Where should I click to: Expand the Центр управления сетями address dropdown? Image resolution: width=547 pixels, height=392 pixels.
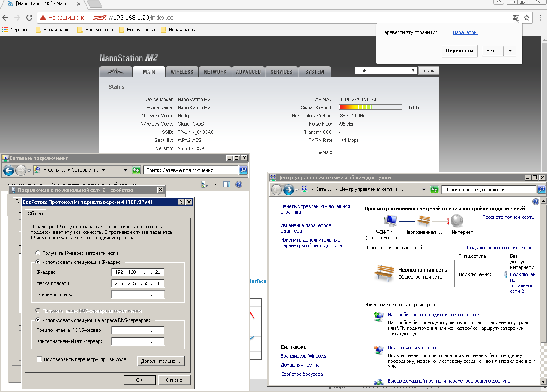click(x=424, y=189)
